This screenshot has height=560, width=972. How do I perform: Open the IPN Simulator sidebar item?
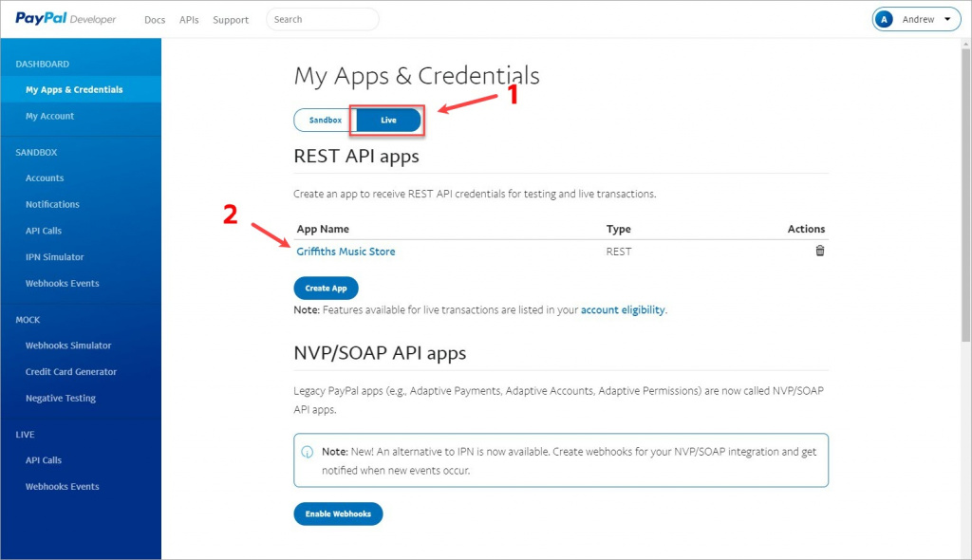(x=54, y=256)
